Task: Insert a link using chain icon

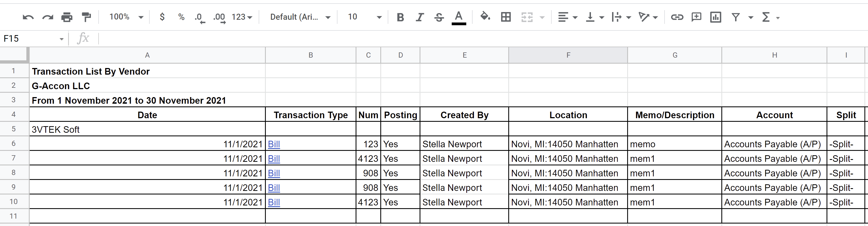Action: click(x=677, y=17)
